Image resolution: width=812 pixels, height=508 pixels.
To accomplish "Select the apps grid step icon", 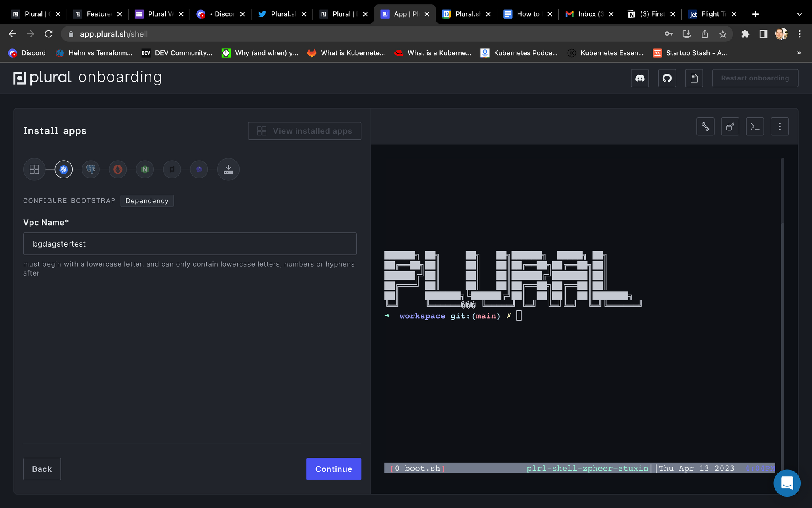I will (x=35, y=169).
